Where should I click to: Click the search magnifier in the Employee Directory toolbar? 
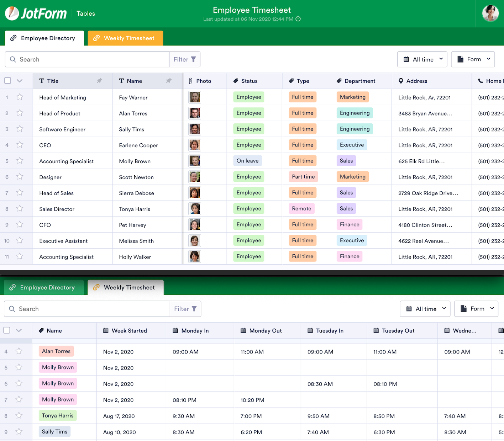point(13,59)
